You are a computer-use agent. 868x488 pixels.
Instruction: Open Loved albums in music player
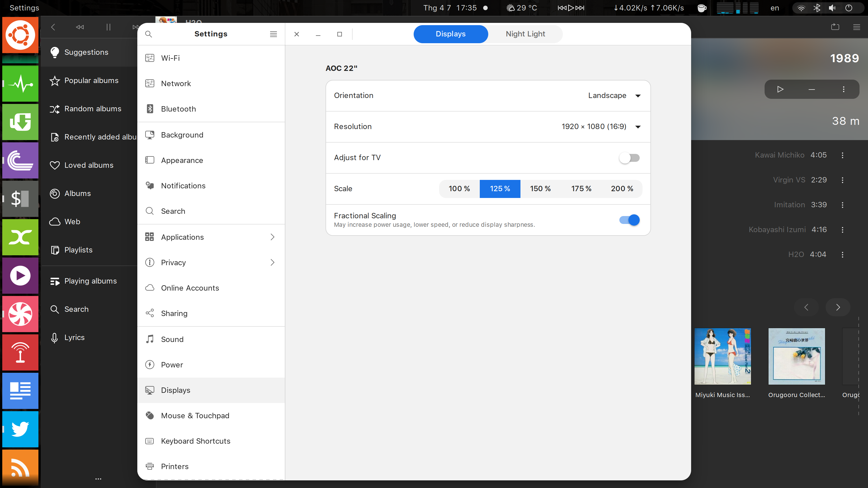coord(89,165)
